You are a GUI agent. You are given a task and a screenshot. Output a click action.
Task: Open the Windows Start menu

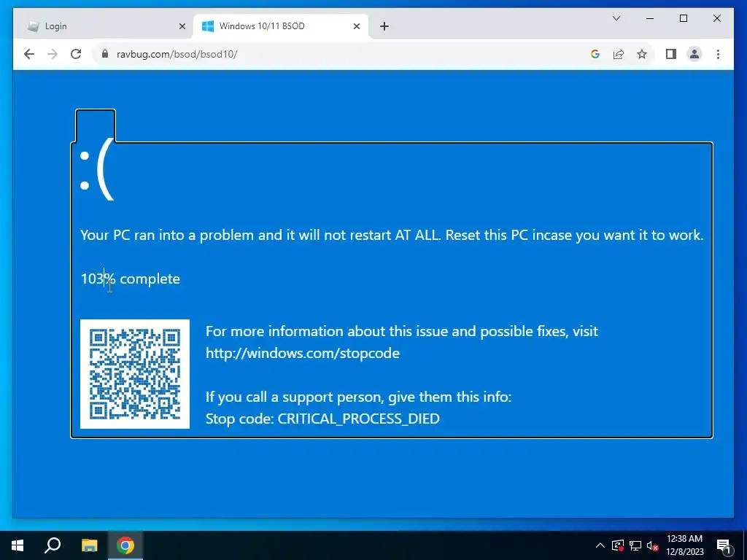(18, 545)
